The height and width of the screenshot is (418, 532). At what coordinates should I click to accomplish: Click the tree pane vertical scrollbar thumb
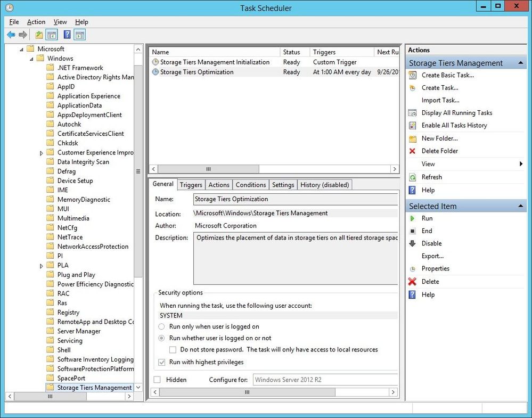138,171
